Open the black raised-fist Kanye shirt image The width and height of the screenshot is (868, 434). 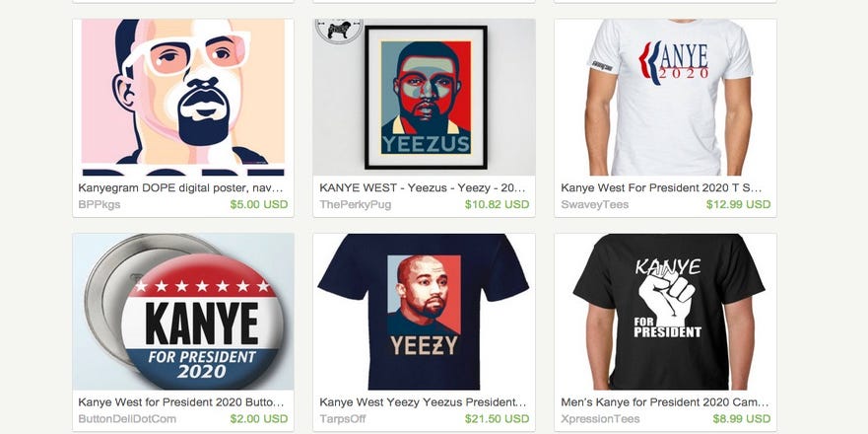(x=665, y=312)
